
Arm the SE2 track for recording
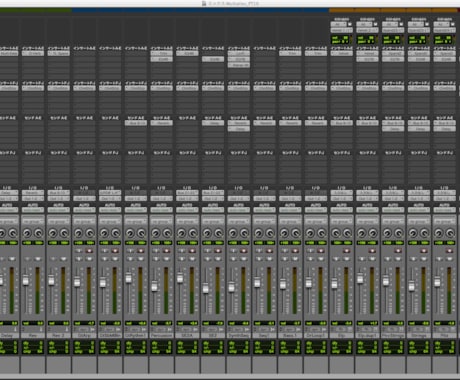tap(218, 251)
